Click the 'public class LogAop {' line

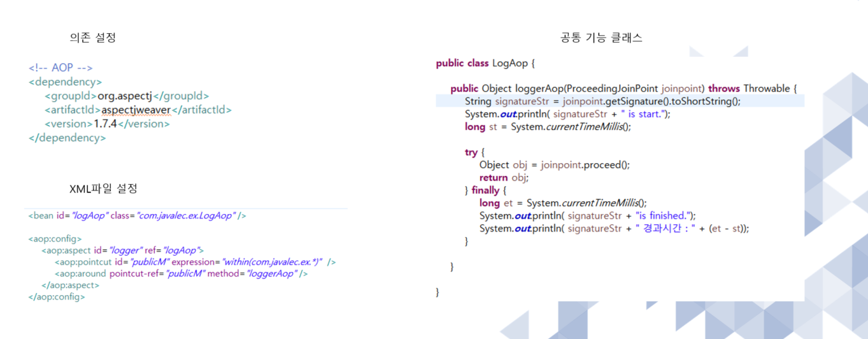pyautogui.click(x=486, y=63)
